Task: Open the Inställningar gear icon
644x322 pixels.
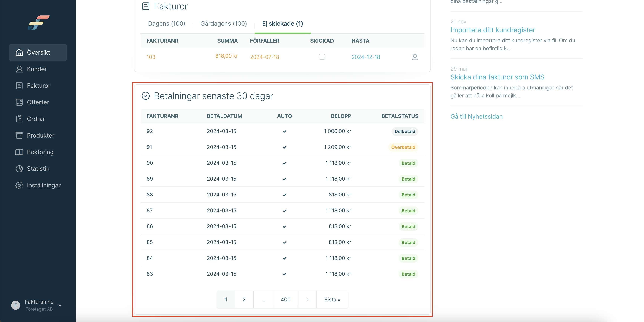Action: click(x=19, y=185)
